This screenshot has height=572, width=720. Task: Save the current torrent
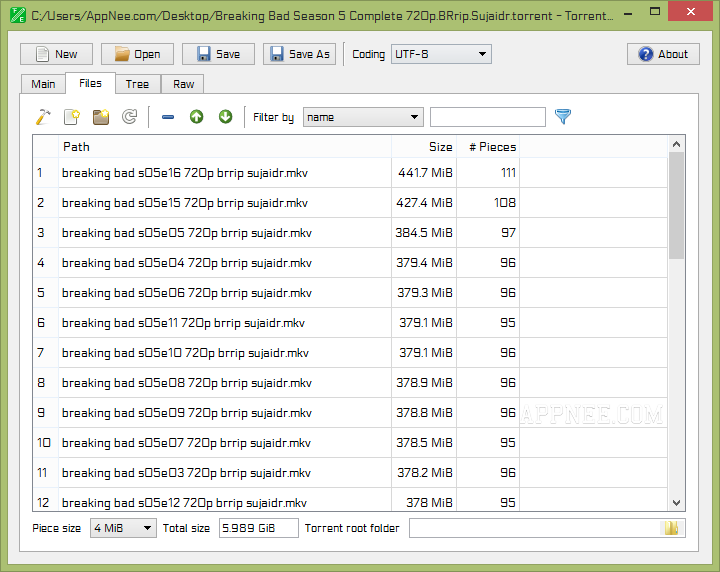pos(218,54)
